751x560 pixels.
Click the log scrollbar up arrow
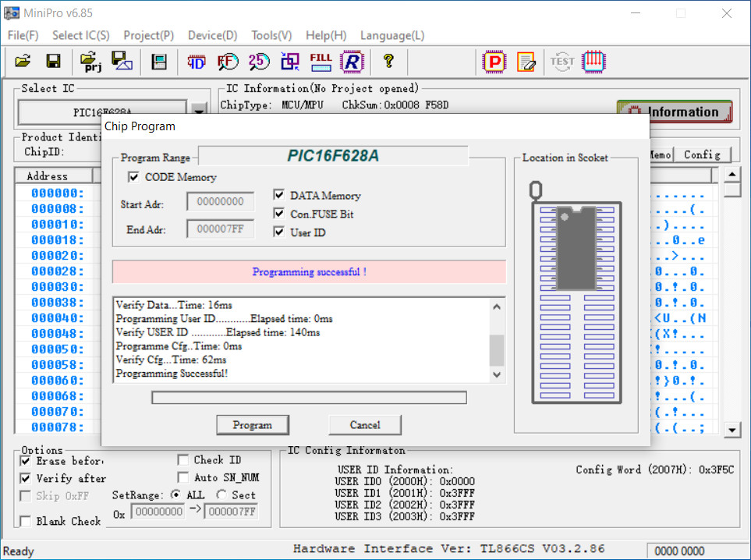tap(497, 307)
